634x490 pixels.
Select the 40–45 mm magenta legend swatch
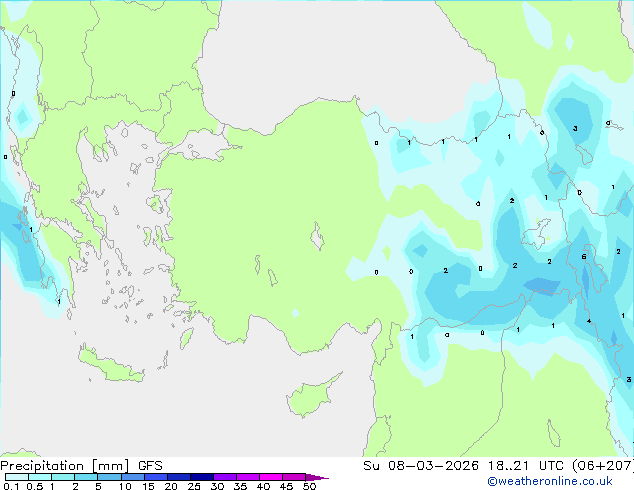[271, 477]
